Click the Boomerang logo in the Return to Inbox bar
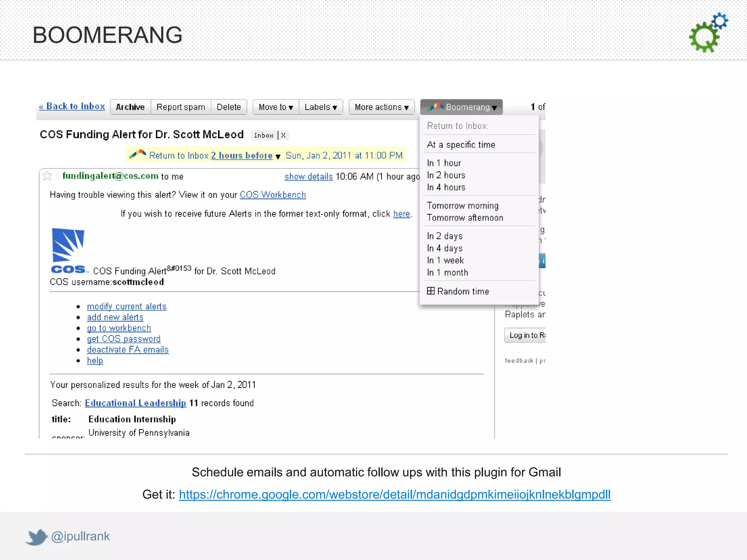Viewport: 747px width, 560px height. point(138,155)
